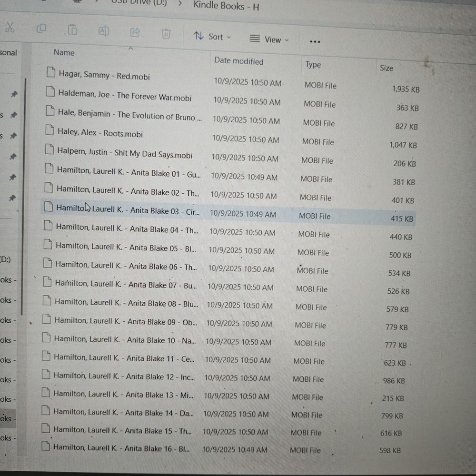Screen dimensions: 476x476
Task: Click the 215 KB size cell
Action: [393, 398]
